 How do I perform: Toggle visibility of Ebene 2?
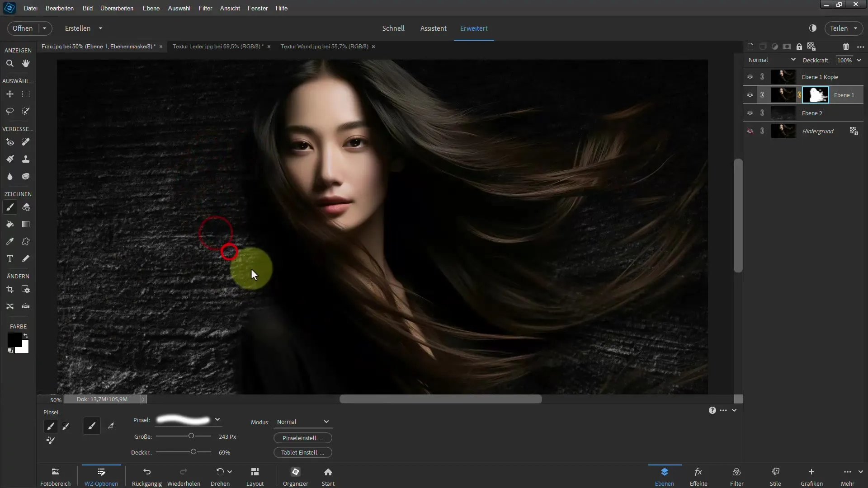click(750, 113)
